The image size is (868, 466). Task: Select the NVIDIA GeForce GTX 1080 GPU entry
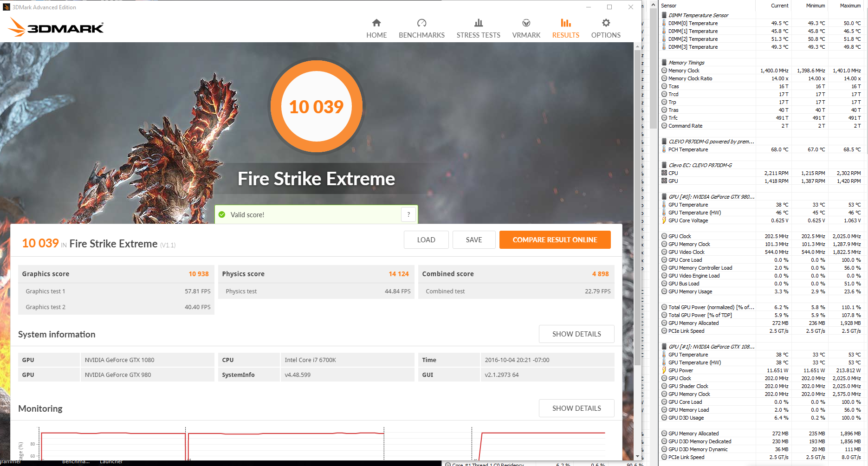tap(119, 360)
